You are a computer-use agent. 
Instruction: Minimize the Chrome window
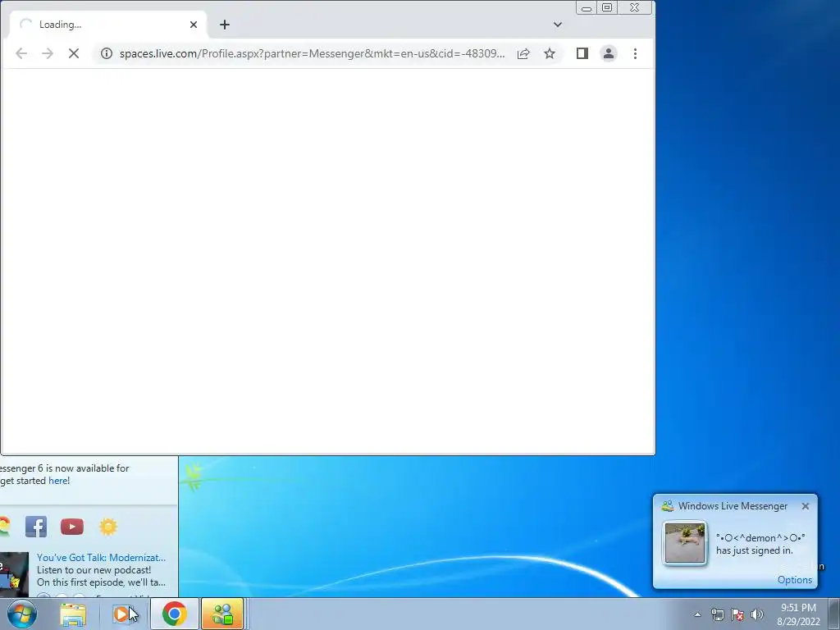tap(587, 7)
